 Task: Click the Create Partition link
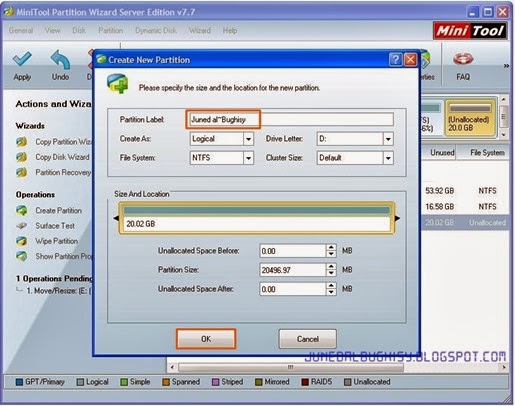coord(58,210)
